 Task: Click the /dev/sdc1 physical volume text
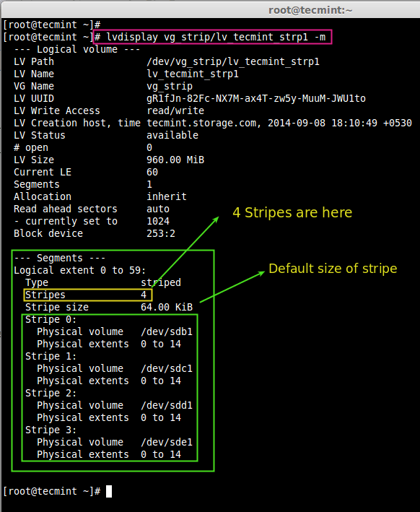(167, 368)
